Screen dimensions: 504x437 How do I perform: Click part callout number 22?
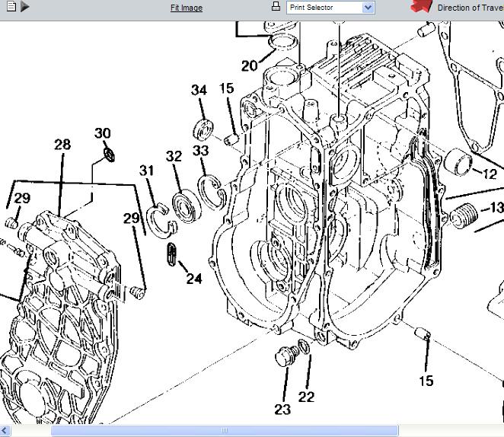coord(306,397)
